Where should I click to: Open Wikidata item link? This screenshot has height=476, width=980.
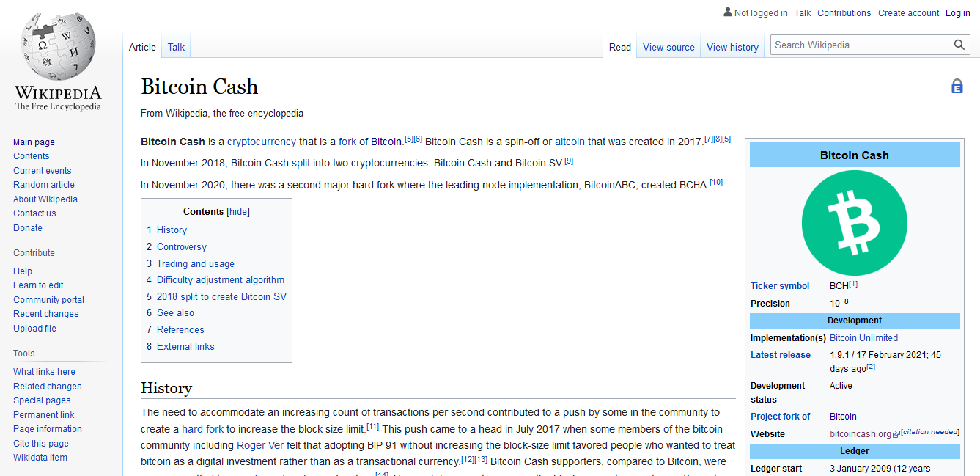click(x=40, y=458)
